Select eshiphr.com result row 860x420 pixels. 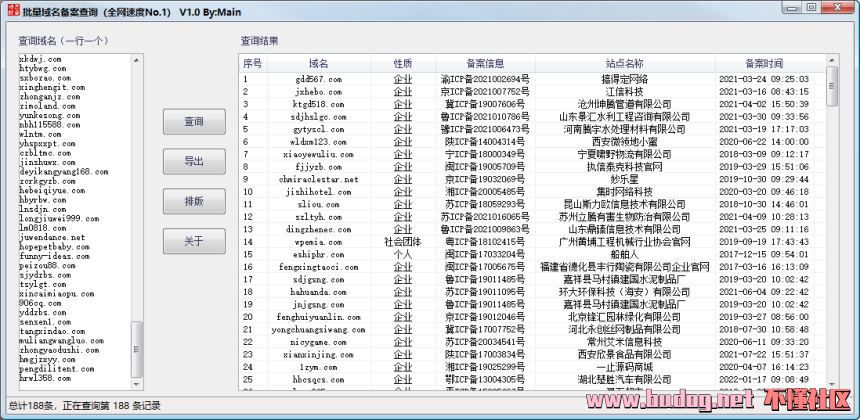pos(531,254)
